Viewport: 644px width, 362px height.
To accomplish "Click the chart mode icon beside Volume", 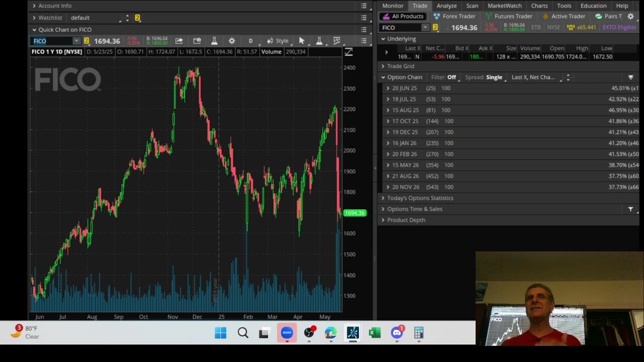I will pyautogui.click(x=348, y=52).
